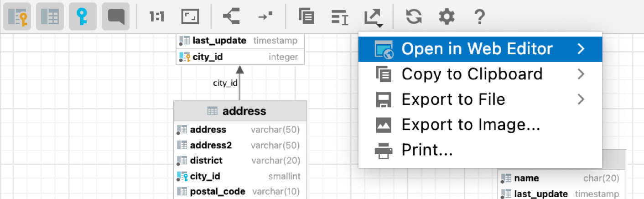Select the district column row
The width and height of the screenshot is (644, 199).
(x=240, y=161)
